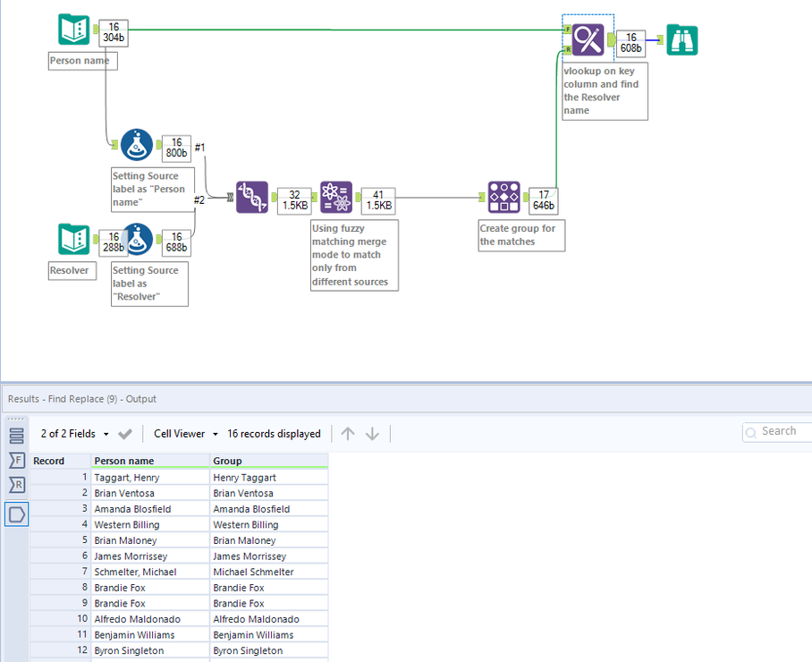Show the F input results anchor
This screenshot has height=662, width=812.
click(x=17, y=460)
